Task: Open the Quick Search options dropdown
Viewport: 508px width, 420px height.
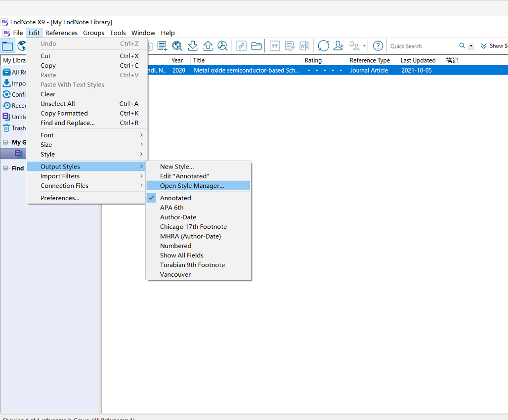Action: 471,45
